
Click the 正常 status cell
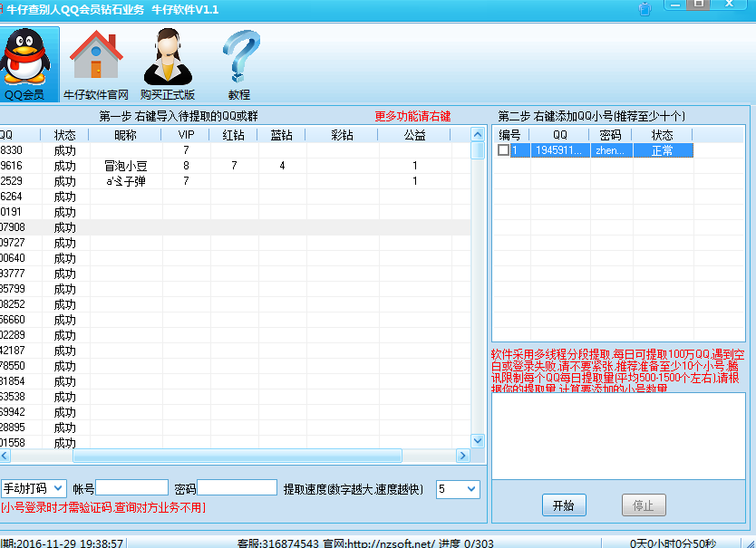(663, 150)
